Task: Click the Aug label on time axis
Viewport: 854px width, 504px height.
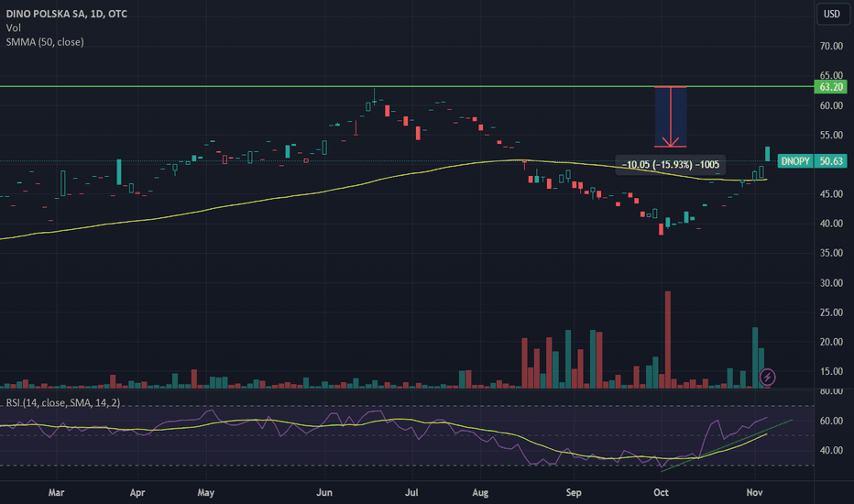Action: pos(480,493)
